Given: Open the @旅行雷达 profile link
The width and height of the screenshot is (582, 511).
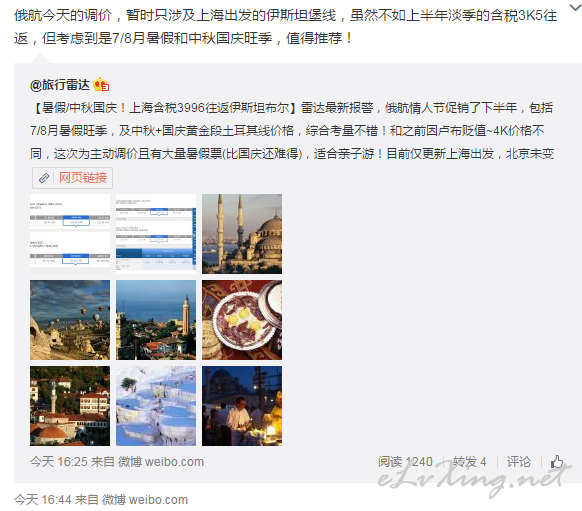Looking at the screenshot, I should pos(60,85).
